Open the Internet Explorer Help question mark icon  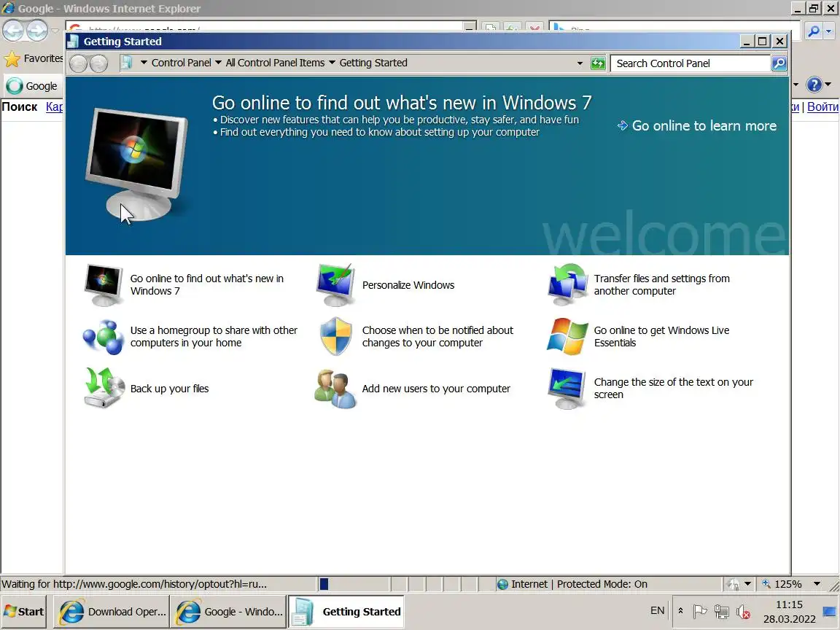[814, 85]
